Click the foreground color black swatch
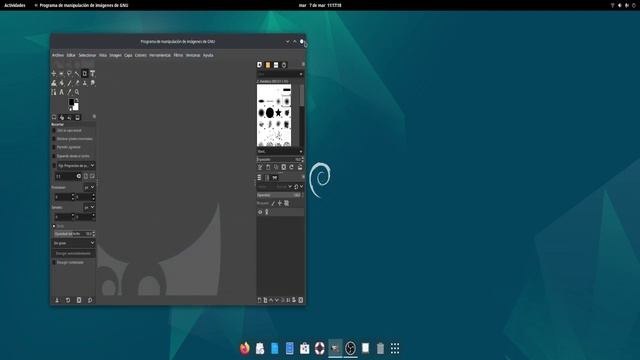Viewport: 640px width, 360px height. coord(71,102)
